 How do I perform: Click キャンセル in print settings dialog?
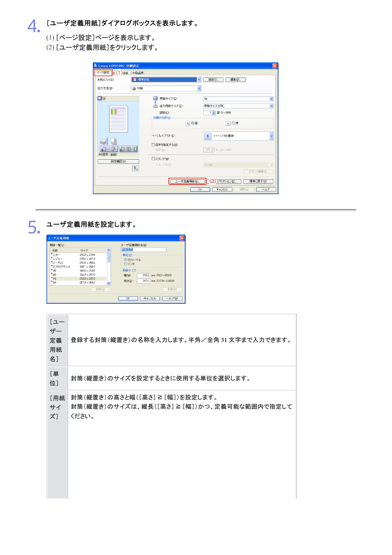pos(222,189)
